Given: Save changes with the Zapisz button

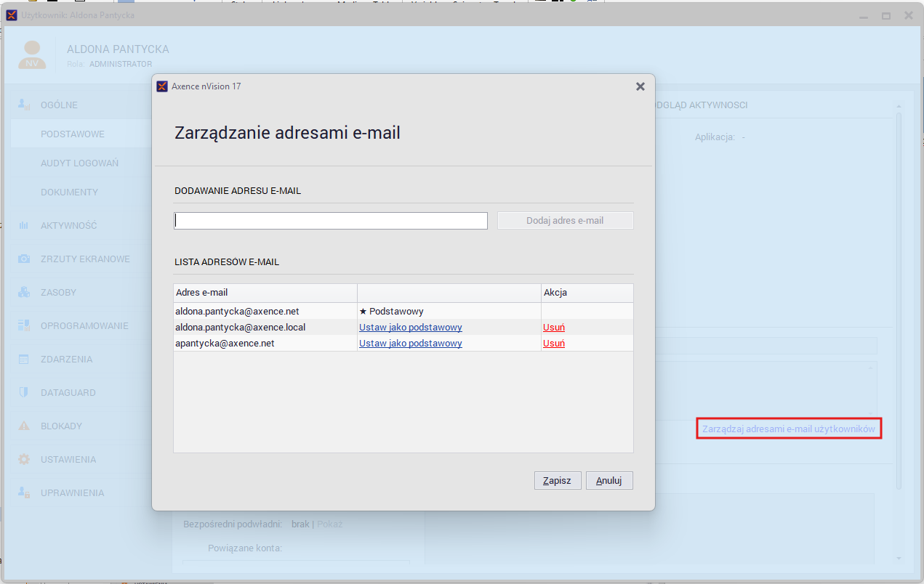Looking at the screenshot, I should (x=558, y=480).
